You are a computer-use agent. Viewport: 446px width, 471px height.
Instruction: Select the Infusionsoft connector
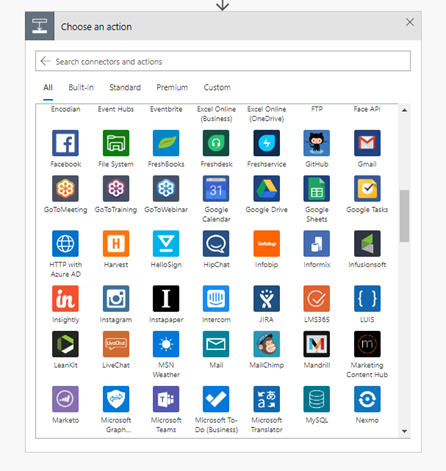tap(367, 243)
